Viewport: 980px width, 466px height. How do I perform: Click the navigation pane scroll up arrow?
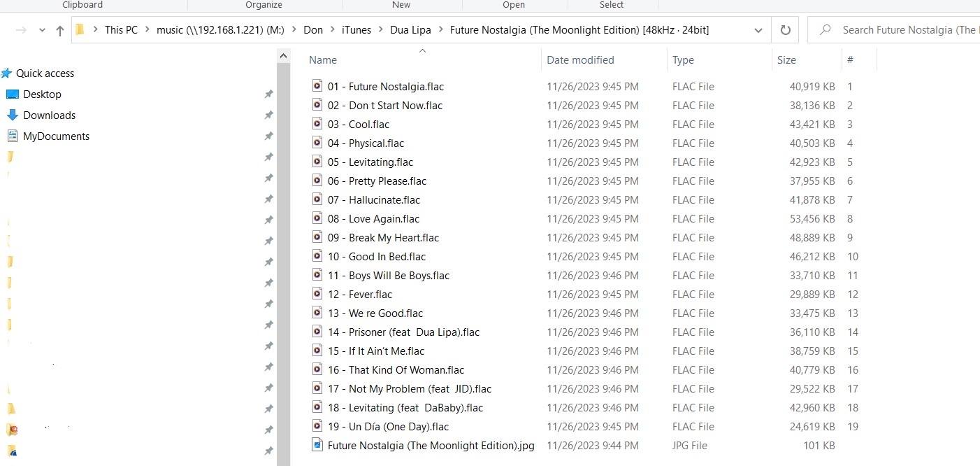coord(283,56)
